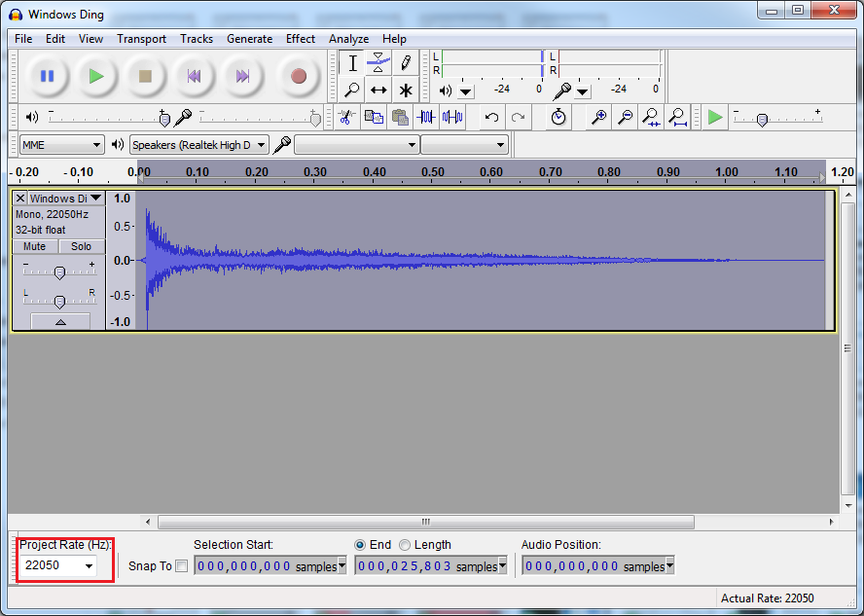This screenshot has width=864, height=616.
Task: Click the Undo arrow icon
Action: pyautogui.click(x=491, y=117)
